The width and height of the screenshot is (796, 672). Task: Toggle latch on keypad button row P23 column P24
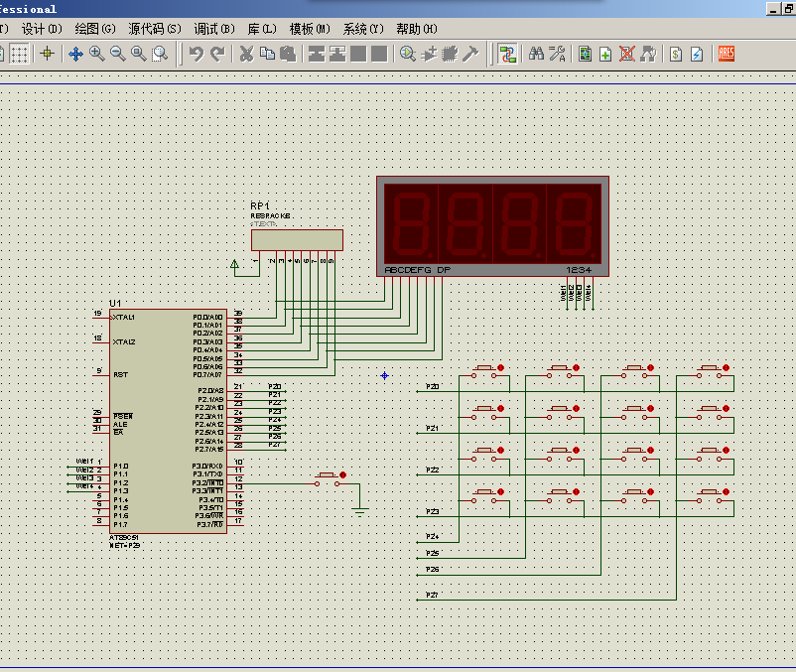[500, 491]
